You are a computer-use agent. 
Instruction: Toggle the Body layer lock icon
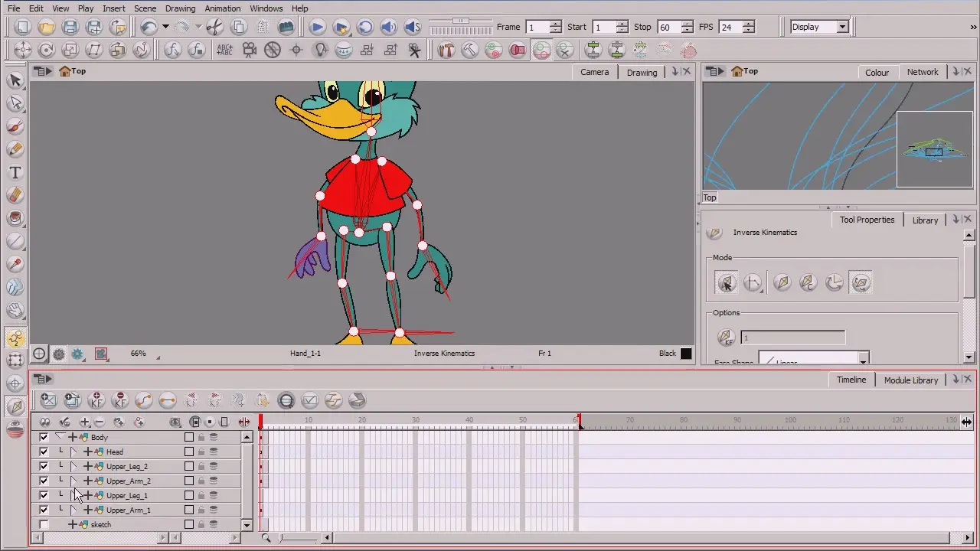point(201,438)
